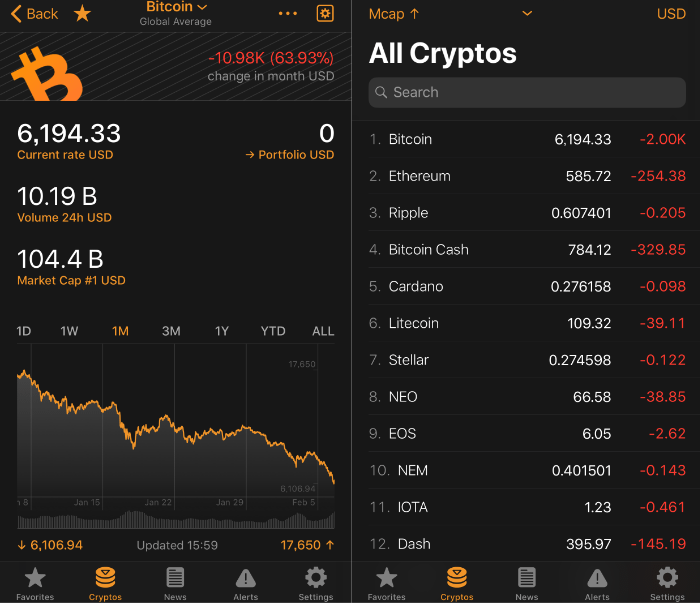
Task: Open Favorites tab in left bottom bar
Action: click(x=35, y=583)
